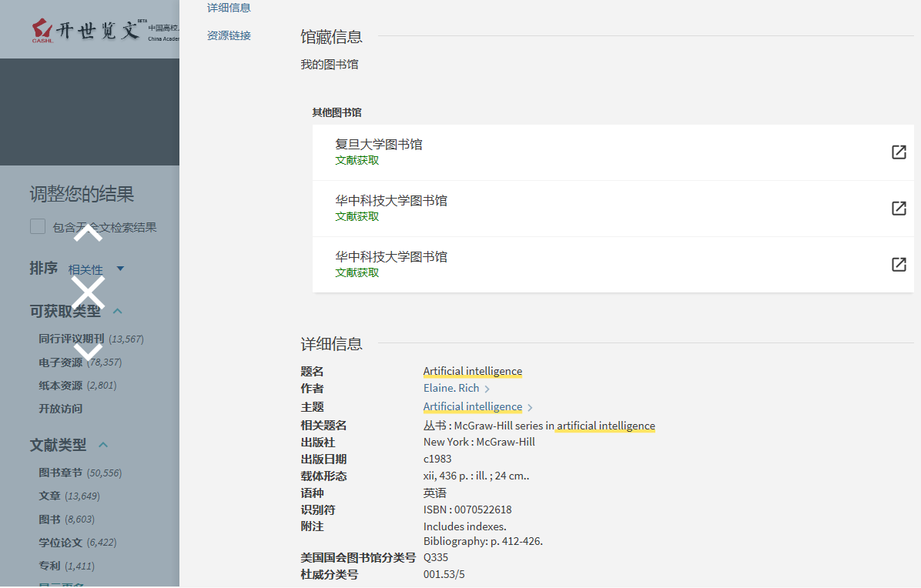921x588 pixels.
Task: Click arrow beside Artificial intelligence subject
Action: coord(530,407)
